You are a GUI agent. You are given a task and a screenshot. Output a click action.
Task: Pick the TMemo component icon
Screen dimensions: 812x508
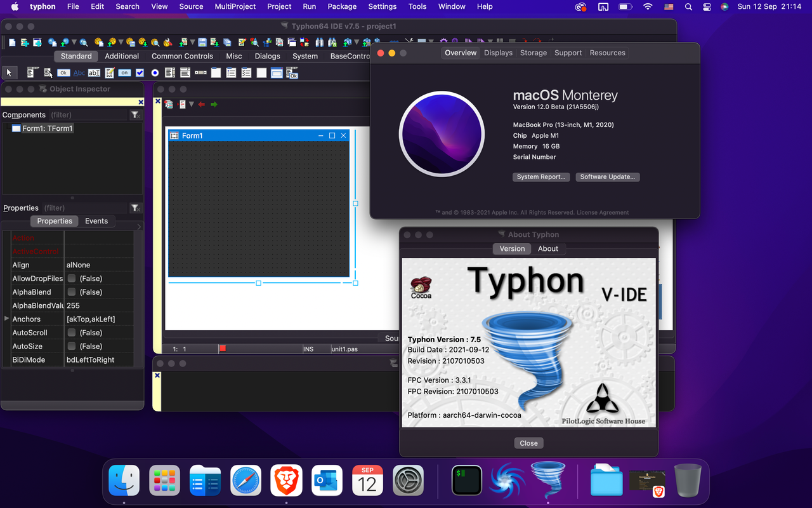109,72
